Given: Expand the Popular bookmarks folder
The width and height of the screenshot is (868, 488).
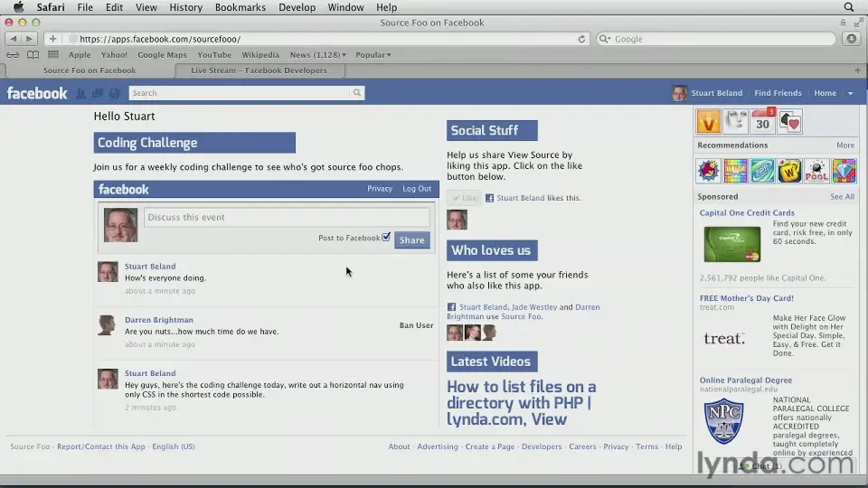Looking at the screenshot, I should coord(373,55).
